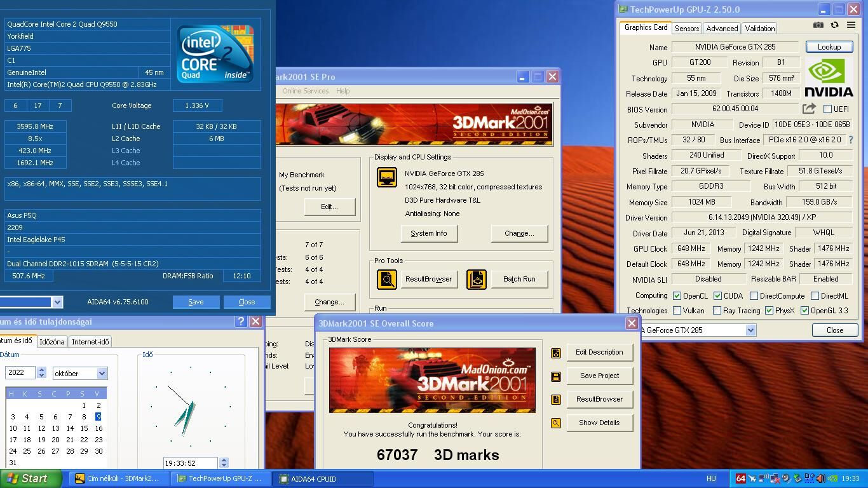868x488 pixels.
Task: Click icon beside Edit Description button
Action: click(556, 353)
